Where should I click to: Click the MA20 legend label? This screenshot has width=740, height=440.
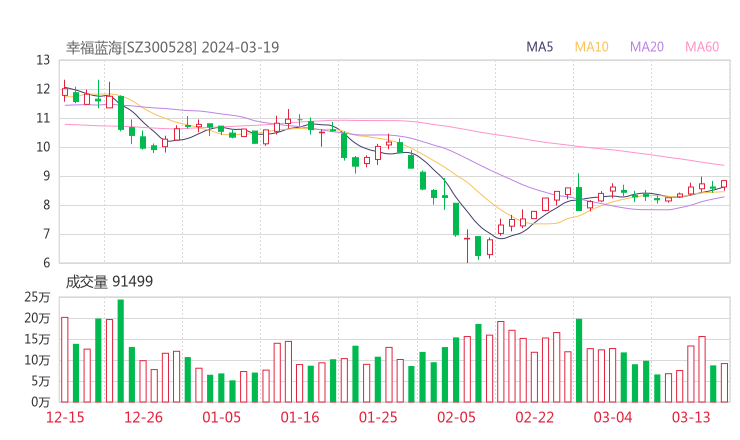647,47
